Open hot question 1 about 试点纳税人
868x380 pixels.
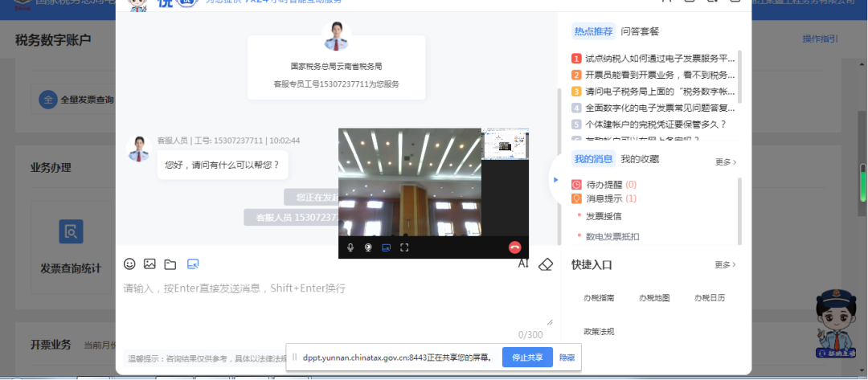pos(653,59)
